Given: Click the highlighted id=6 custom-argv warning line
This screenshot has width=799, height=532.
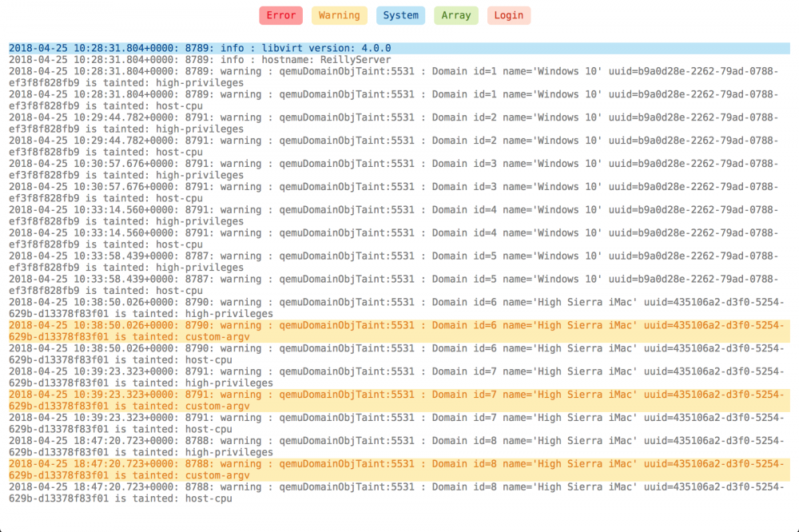Looking at the screenshot, I should coord(399,332).
